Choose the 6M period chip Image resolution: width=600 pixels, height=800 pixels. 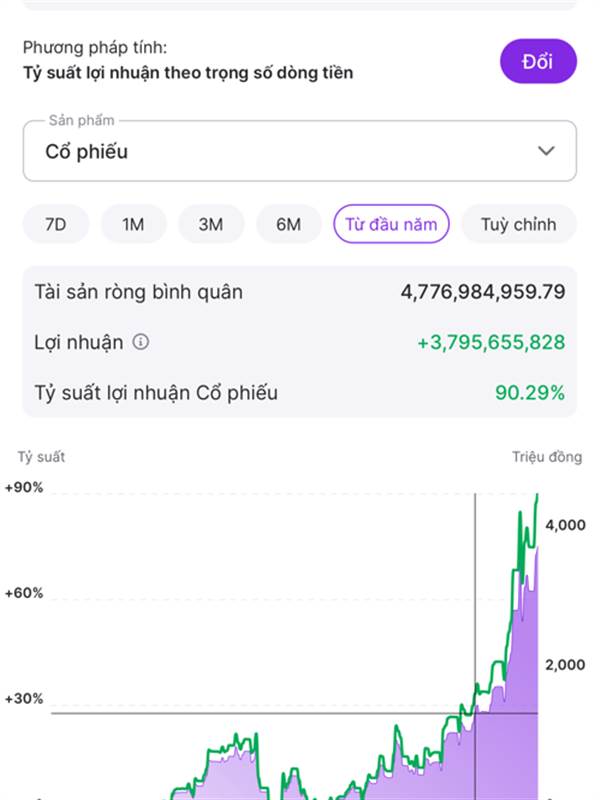288,224
